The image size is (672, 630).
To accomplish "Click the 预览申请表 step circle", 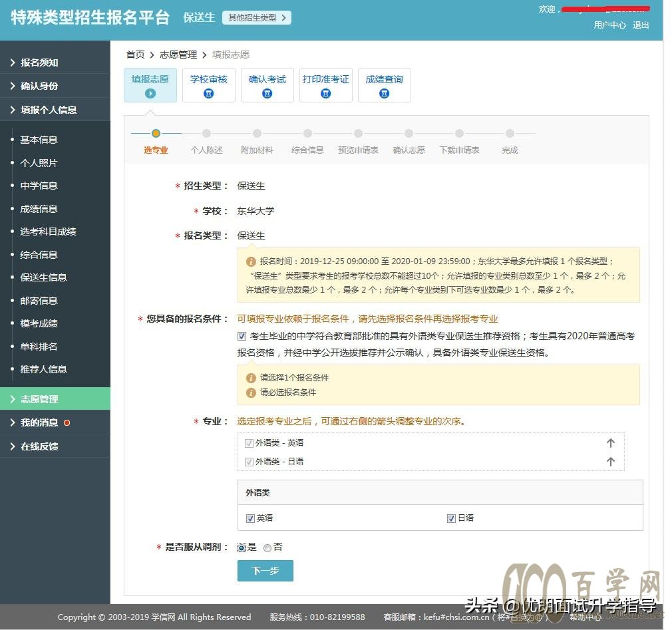I will pyautogui.click(x=358, y=133).
